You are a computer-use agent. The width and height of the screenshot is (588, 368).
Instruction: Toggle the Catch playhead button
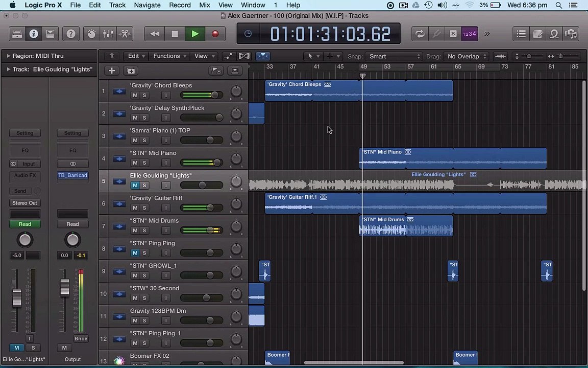(263, 56)
